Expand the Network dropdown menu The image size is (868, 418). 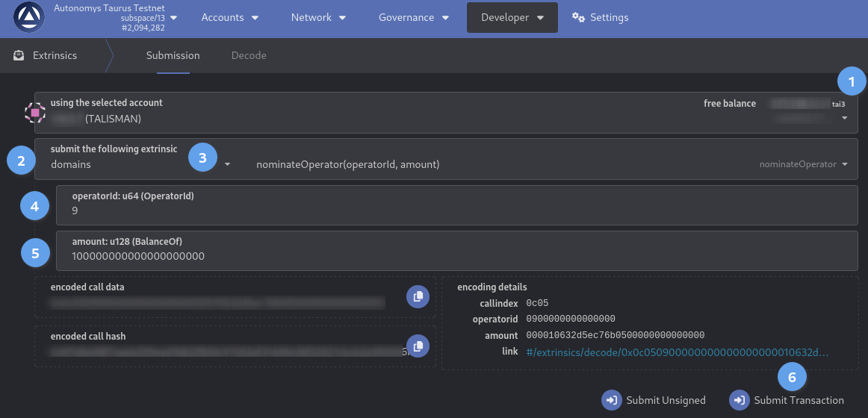click(318, 17)
